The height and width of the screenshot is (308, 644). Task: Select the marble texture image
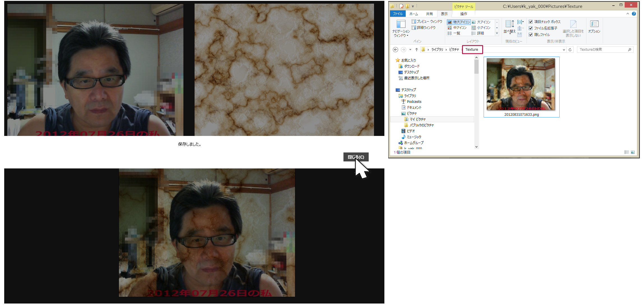[284, 70]
